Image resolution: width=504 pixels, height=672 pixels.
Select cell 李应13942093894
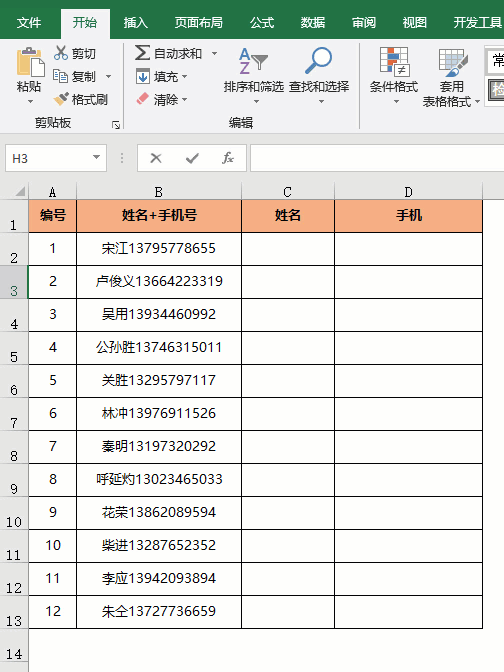tap(159, 579)
